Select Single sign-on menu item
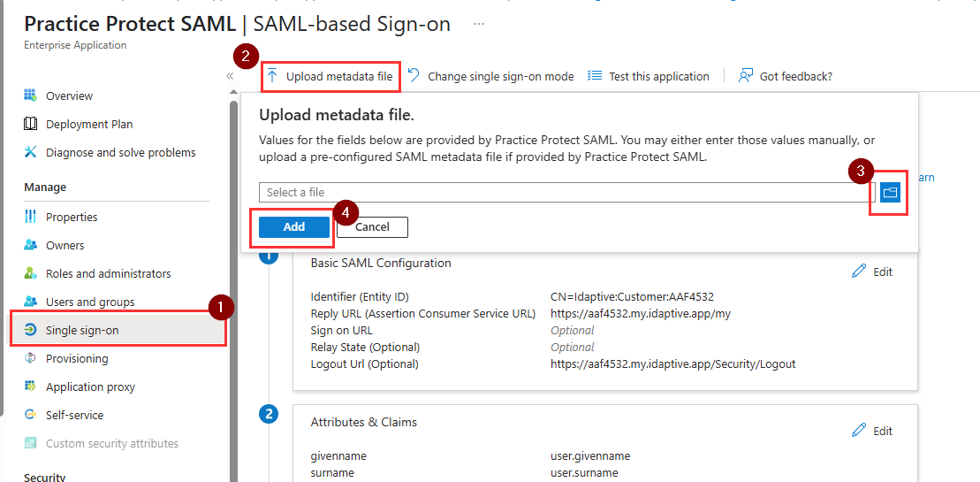 pos(118,330)
